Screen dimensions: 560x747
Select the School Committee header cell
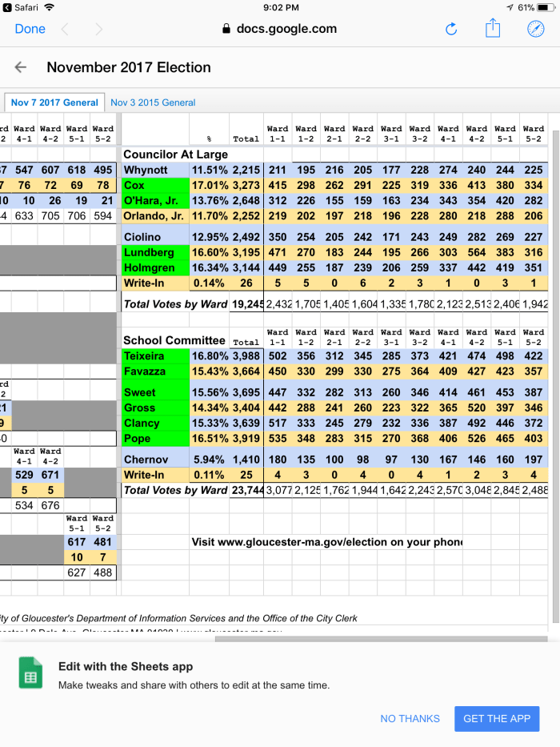(x=175, y=340)
